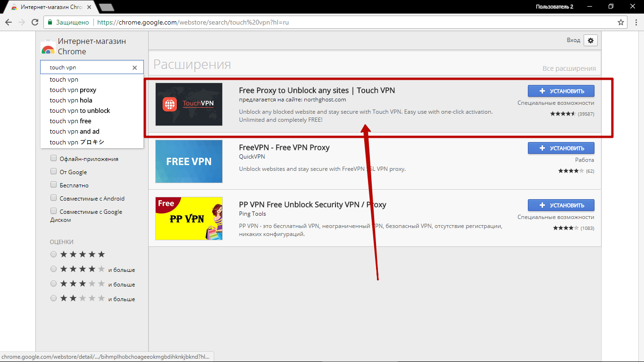Click the Touch VPN extension thumbnail
Image resolution: width=644 pixels, height=362 pixels.
[x=189, y=104]
